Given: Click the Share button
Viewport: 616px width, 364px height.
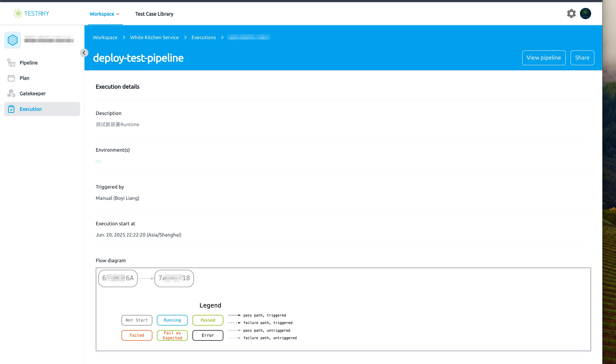Looking at the screenshot, I should tap(582, 58).
